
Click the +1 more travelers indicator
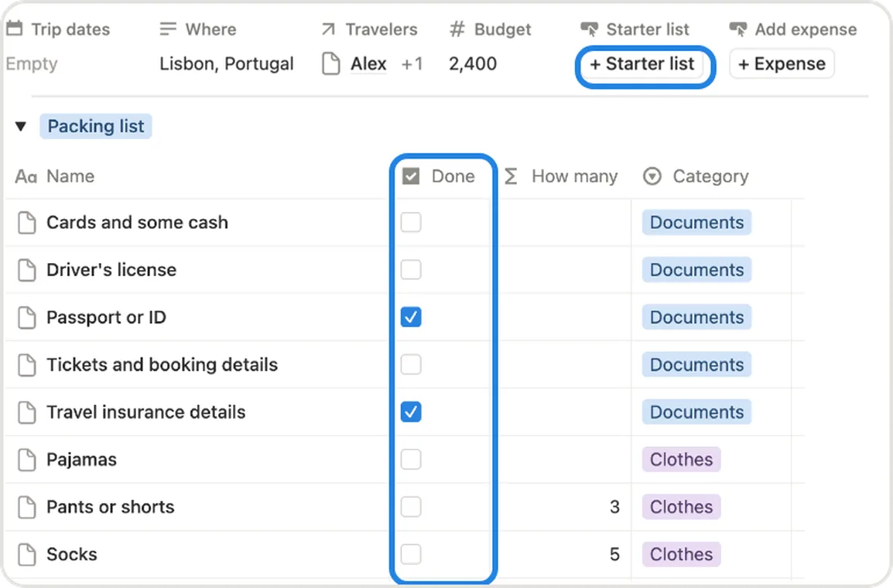[412, 63]
